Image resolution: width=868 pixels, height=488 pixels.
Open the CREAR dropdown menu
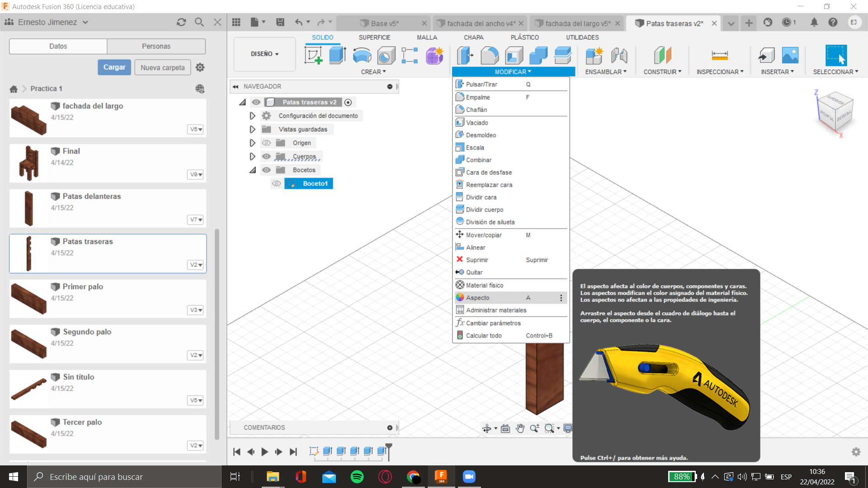[x=373, y=72]
